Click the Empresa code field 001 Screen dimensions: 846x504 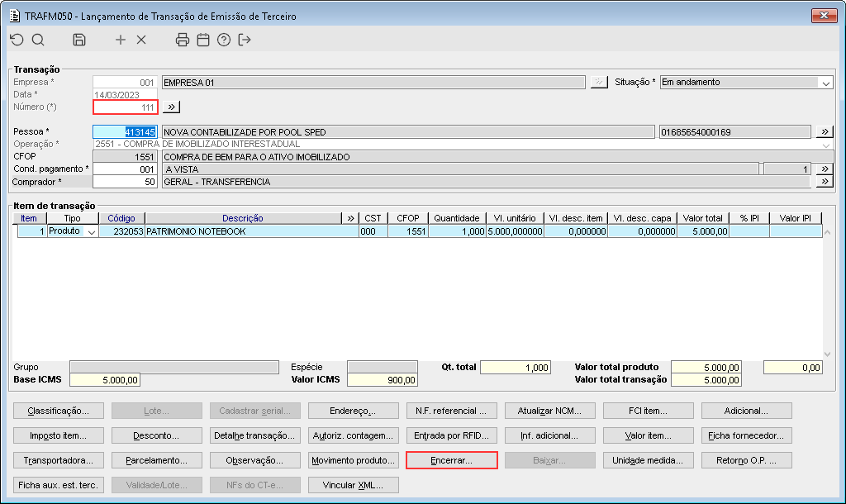pos(126,83)
